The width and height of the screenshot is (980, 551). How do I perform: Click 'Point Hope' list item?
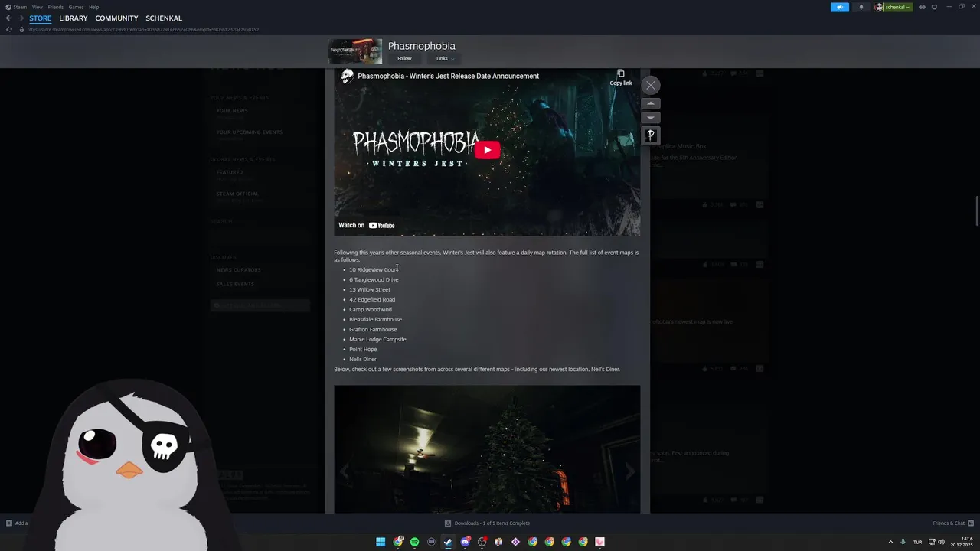[363, 349]
